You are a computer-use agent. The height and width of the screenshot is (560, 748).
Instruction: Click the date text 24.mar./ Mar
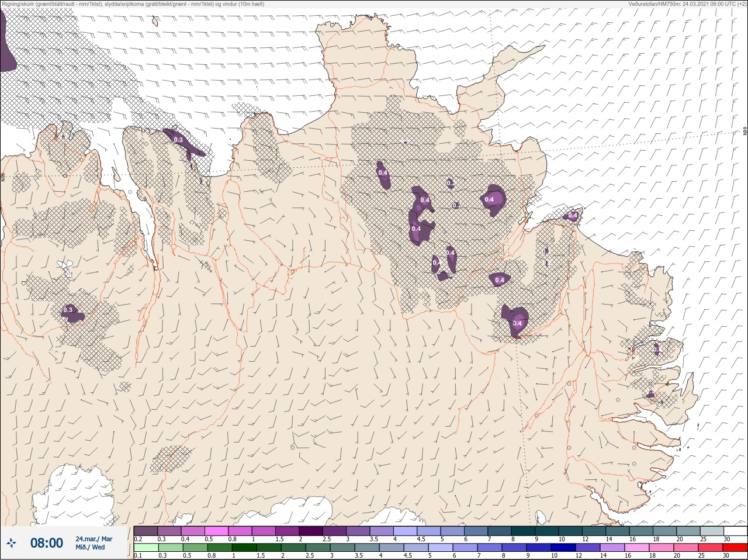tap(94, 539)
